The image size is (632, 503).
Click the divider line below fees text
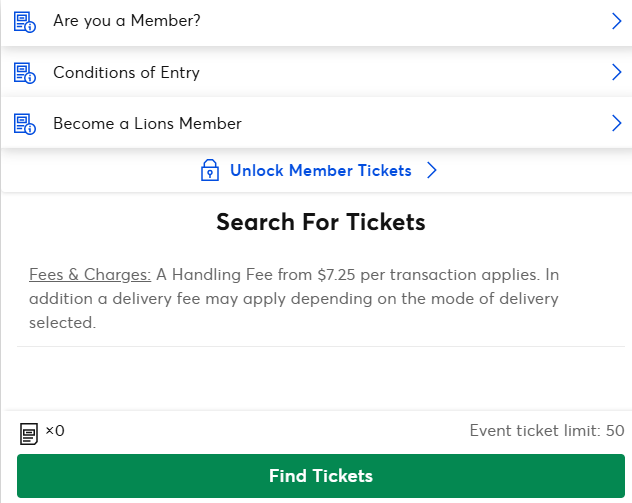(320, 347)
